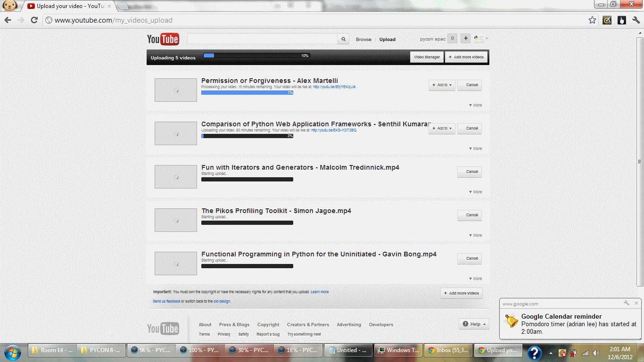Screen dimensions: 644x362
Task: Click the Send us feedback link
Action: (166, 301)
